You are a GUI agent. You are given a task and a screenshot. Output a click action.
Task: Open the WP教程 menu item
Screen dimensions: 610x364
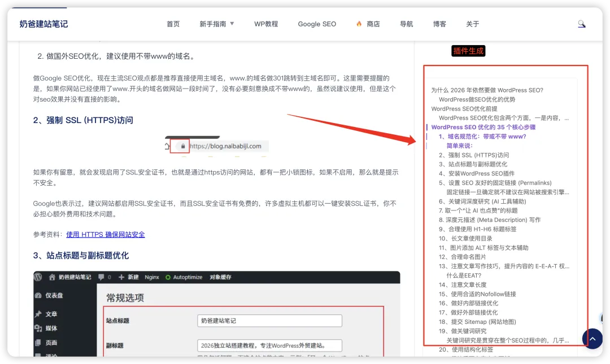pos(266,24)
